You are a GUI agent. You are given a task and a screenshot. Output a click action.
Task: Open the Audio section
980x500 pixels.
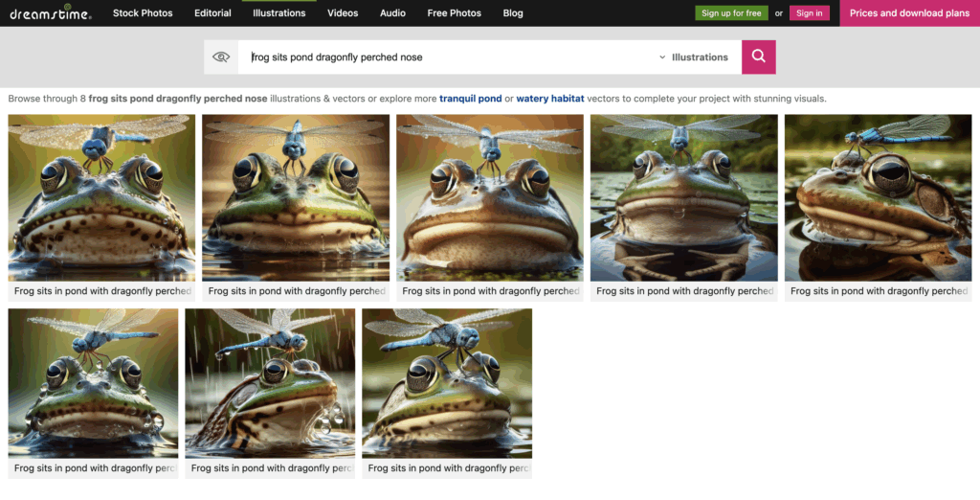click(x=392, y=13)
